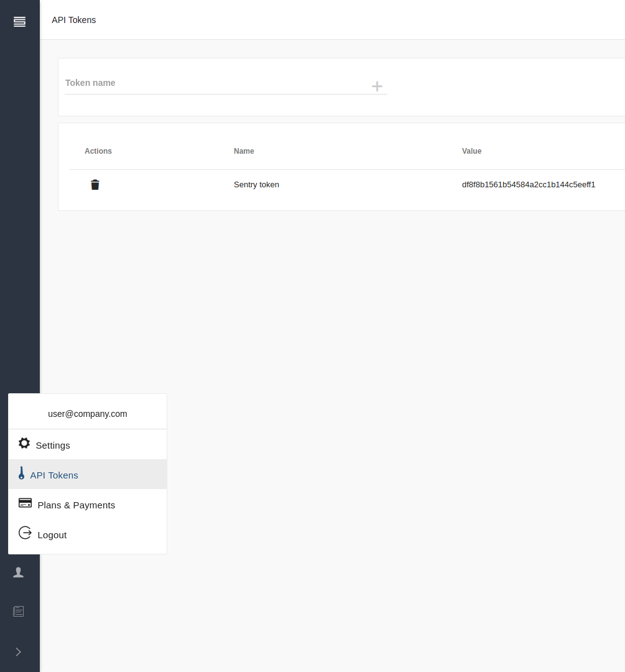
Task: Click the Actions column header
Action: point(98,151)
